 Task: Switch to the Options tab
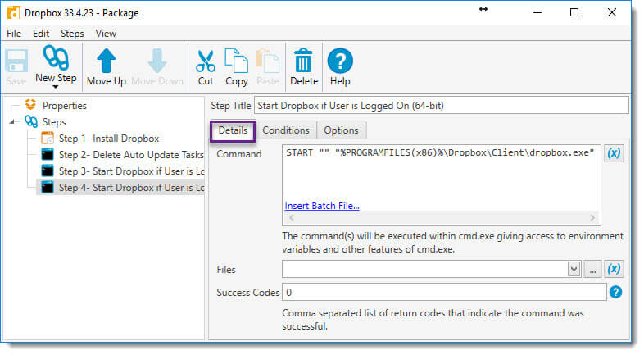click(x=341, y=130)
